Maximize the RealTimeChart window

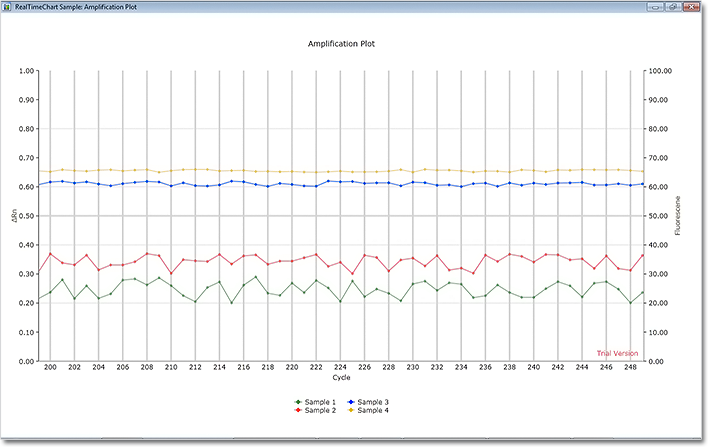pyautogui.click(x=674, y=7)
